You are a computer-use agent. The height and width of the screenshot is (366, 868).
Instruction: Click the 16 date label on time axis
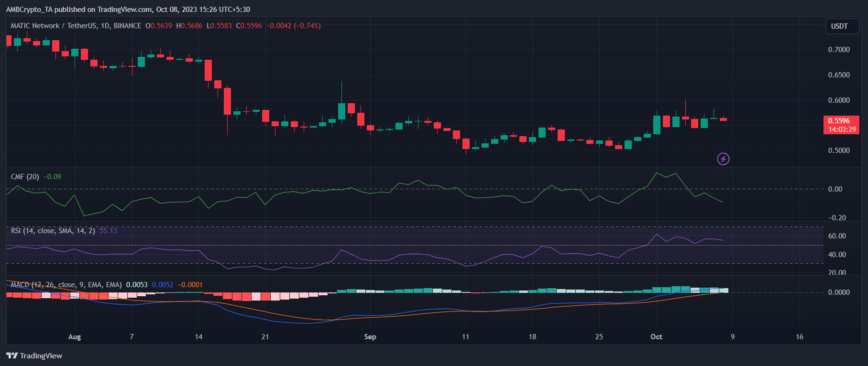coord(799,337)
